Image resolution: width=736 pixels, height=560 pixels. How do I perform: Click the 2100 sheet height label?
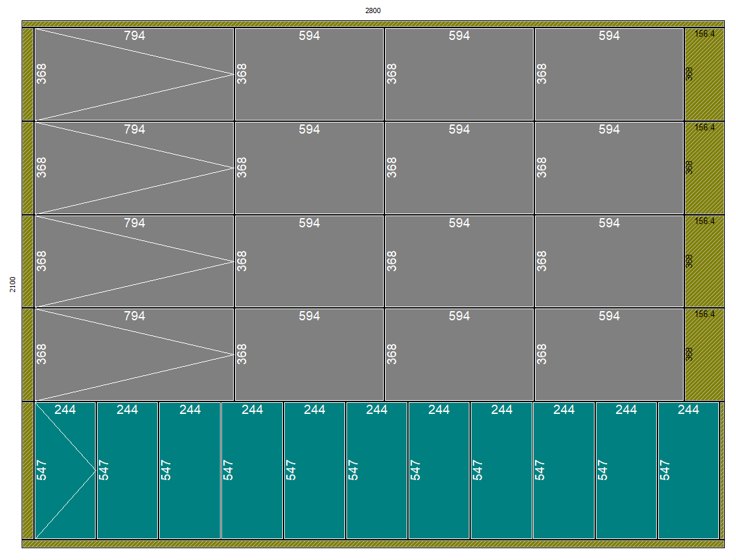(12, 284)
